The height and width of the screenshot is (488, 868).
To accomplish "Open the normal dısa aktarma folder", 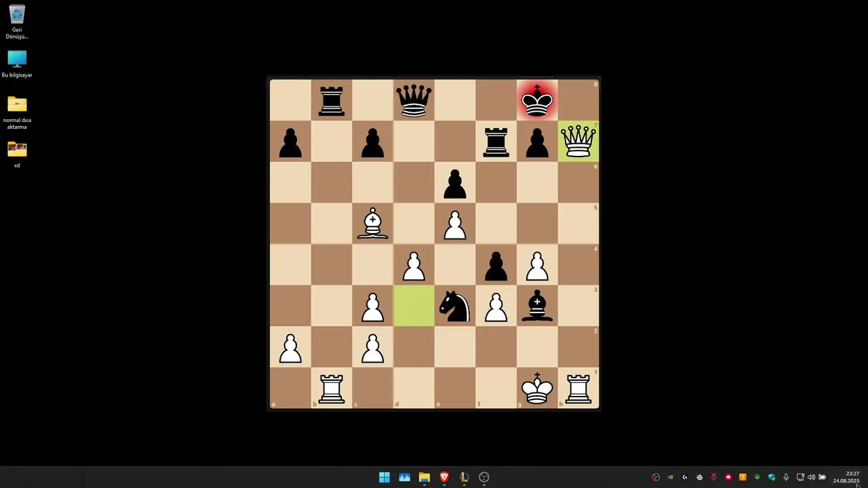I will click(x=17, y=113).
